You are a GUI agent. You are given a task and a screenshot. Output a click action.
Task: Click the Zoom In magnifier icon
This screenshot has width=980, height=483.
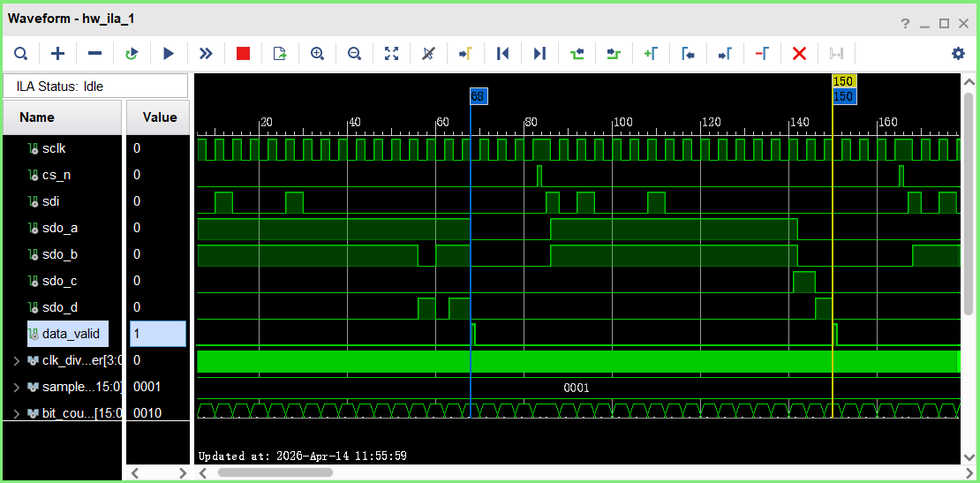[317, 54]
